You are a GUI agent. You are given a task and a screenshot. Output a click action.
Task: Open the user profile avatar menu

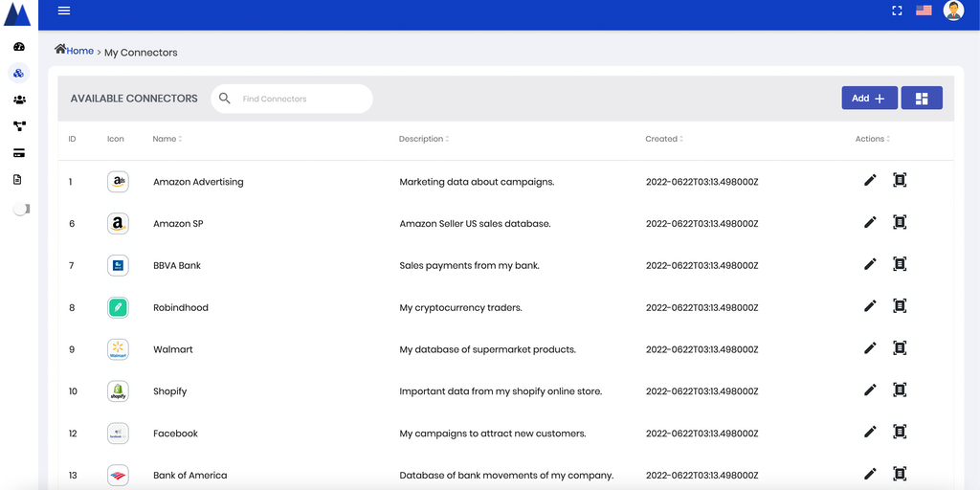tap(953, 11)
